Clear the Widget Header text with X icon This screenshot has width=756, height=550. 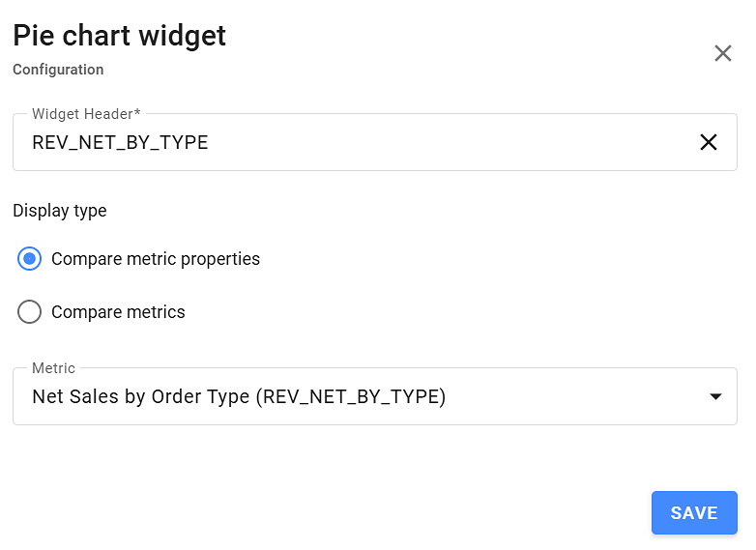point(709,142)
